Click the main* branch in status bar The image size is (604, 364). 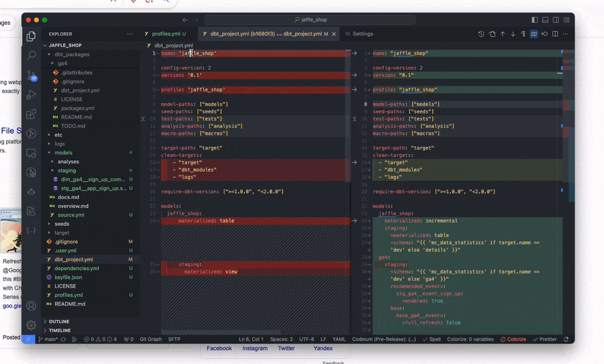pyautogui.click(x=48, y=339)
